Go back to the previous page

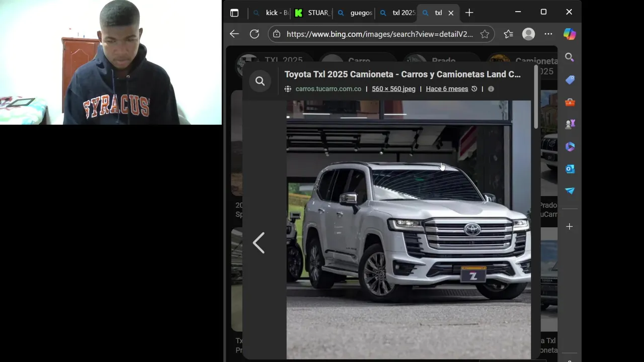pyautogui.click(x=234, y=34)
